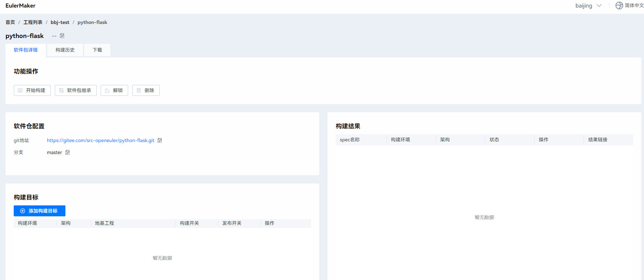
Task: Click the globe language icon
Action: pyautogui.click(x=619, y=5)
